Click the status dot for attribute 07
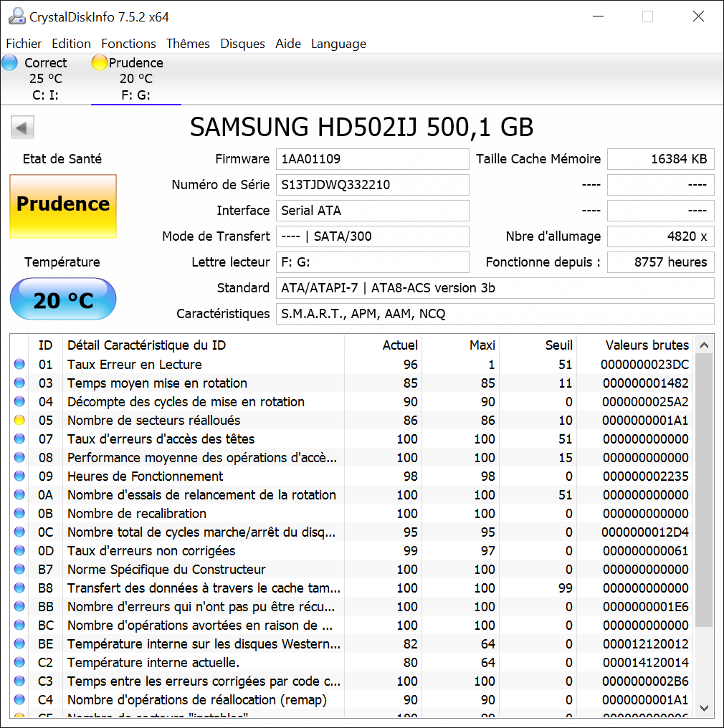This screenshot has width=724, height=728. coord(19,439)
